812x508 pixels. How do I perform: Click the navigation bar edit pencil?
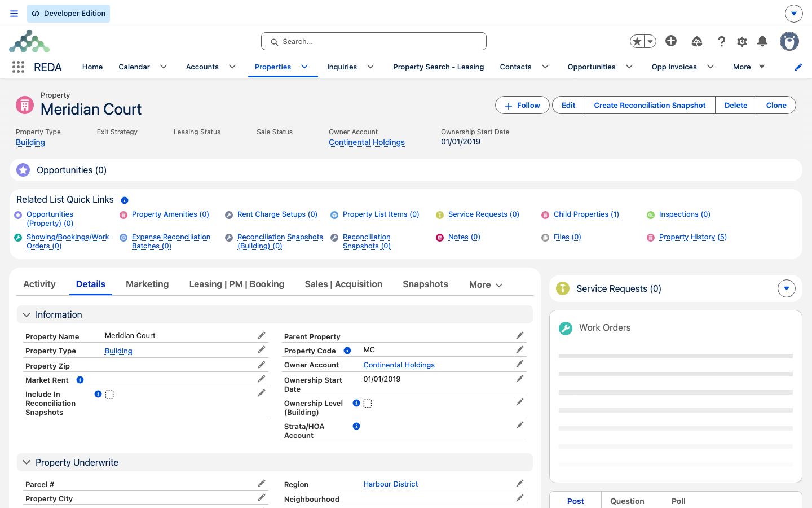click(x=798, y=67)
